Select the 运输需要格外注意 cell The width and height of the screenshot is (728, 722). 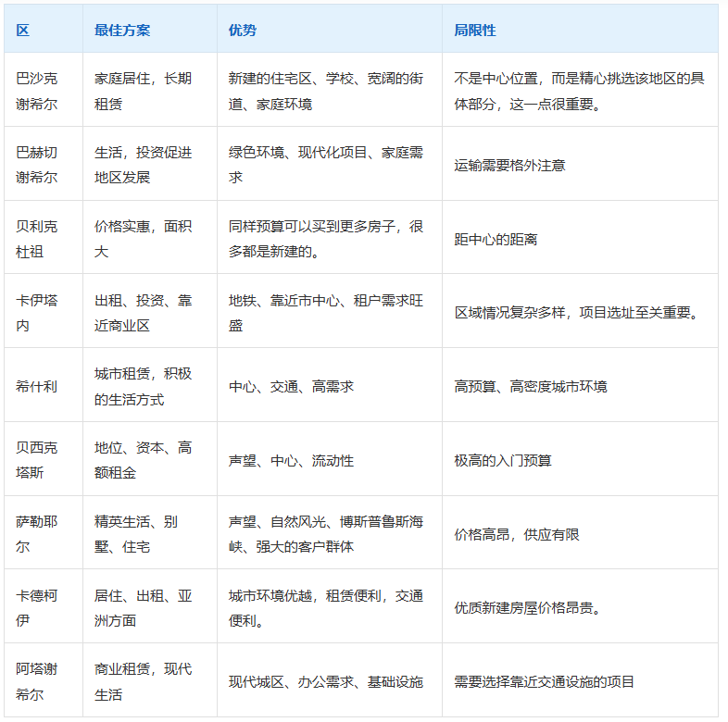click(580, 164)
